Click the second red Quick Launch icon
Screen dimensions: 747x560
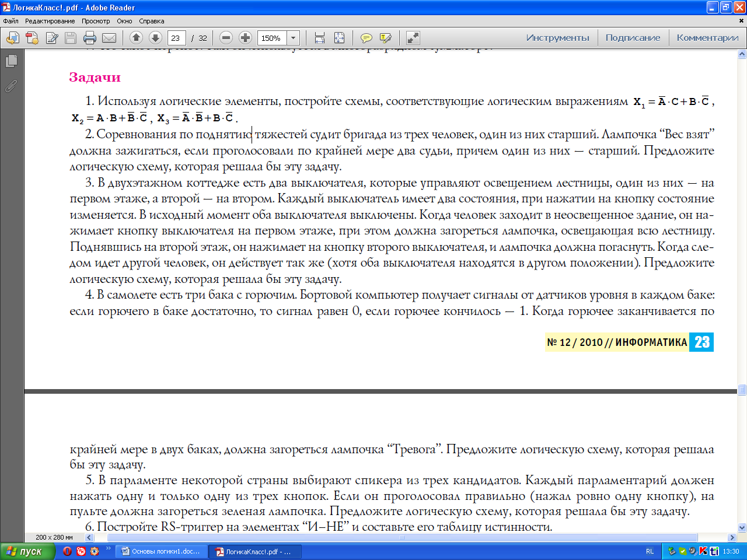[x=81, y=551]
